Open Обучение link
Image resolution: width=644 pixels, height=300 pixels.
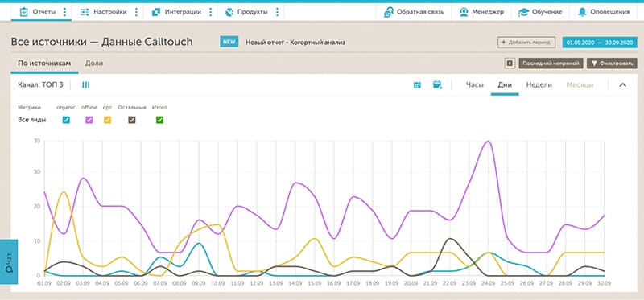tap(547, 12)
